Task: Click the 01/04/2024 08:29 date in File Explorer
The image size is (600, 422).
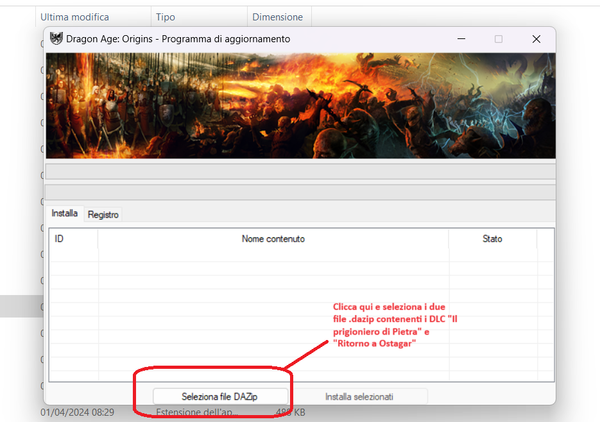Action: [77, 412]
